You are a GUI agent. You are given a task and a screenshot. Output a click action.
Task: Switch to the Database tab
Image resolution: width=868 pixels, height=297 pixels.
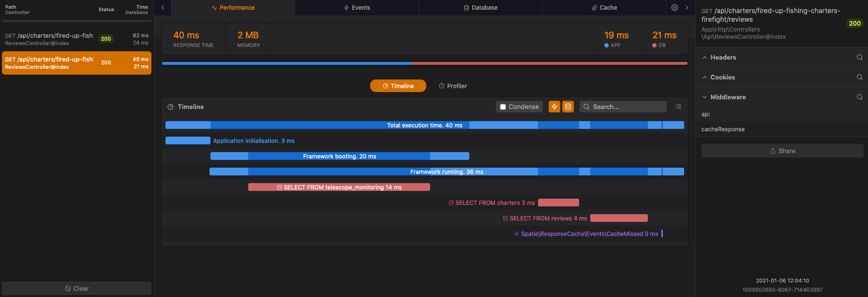pos(480,8)
